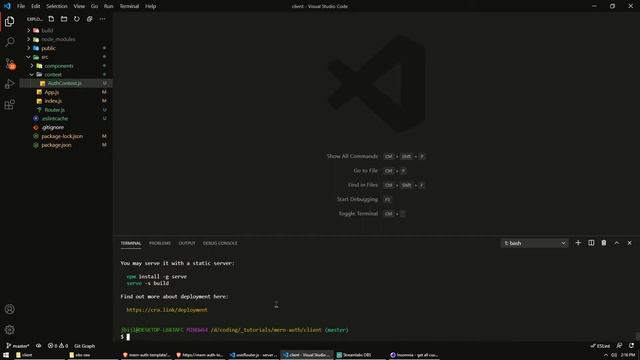Collapse all folders in Explorer
Screen dimensions: 640x360
89,19
